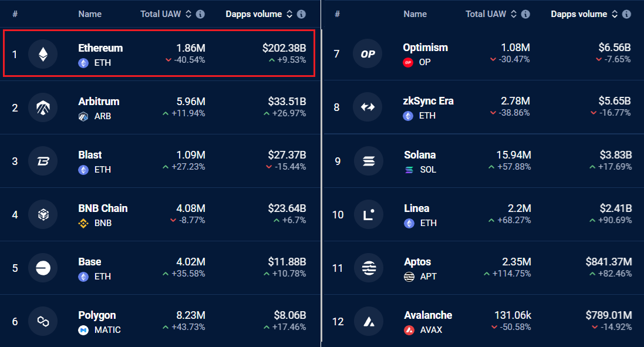The width and height of the screenshot is (644, 347).
Task: Click the Aptos chain logo
Action: click(x=367, y=268)
